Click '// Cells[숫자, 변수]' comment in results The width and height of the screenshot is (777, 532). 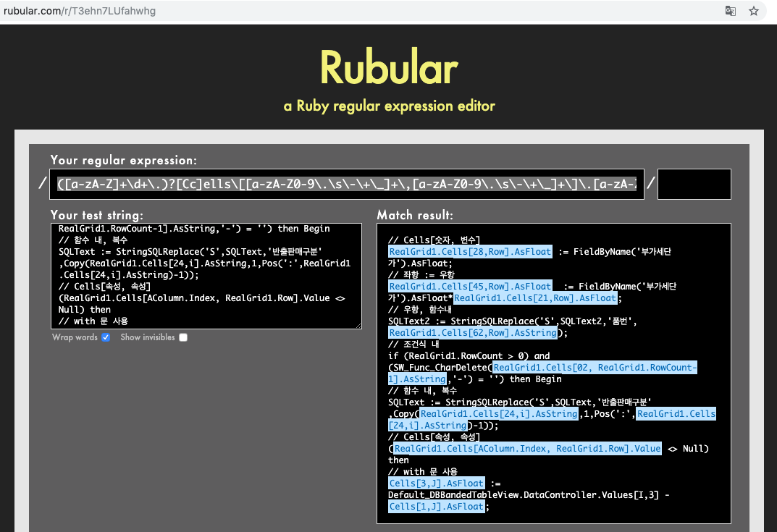coord(434,240)
